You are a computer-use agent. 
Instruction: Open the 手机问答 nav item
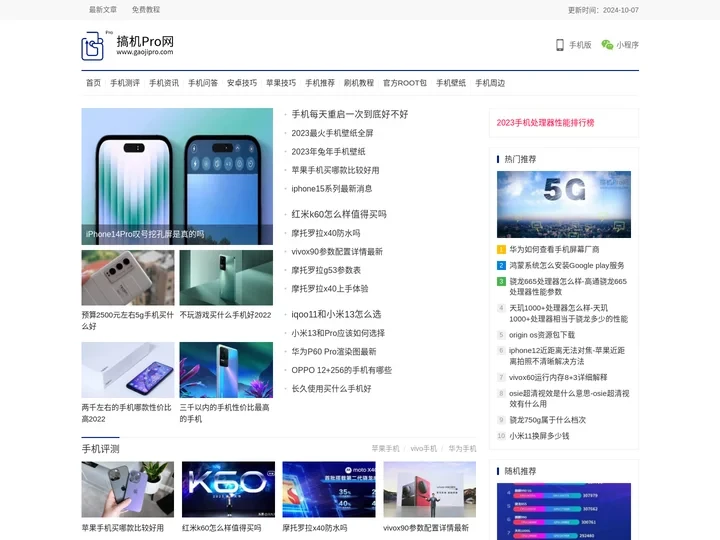[203, 83]
